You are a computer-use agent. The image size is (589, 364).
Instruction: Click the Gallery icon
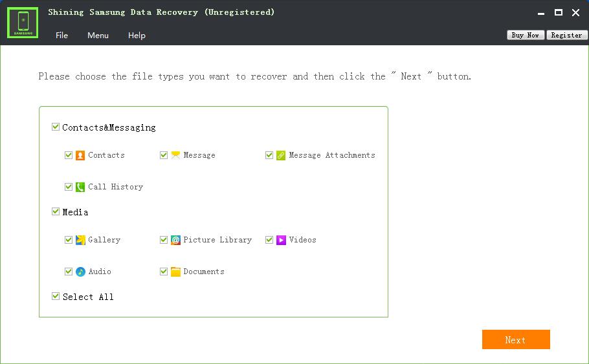[x=80, y=240]
